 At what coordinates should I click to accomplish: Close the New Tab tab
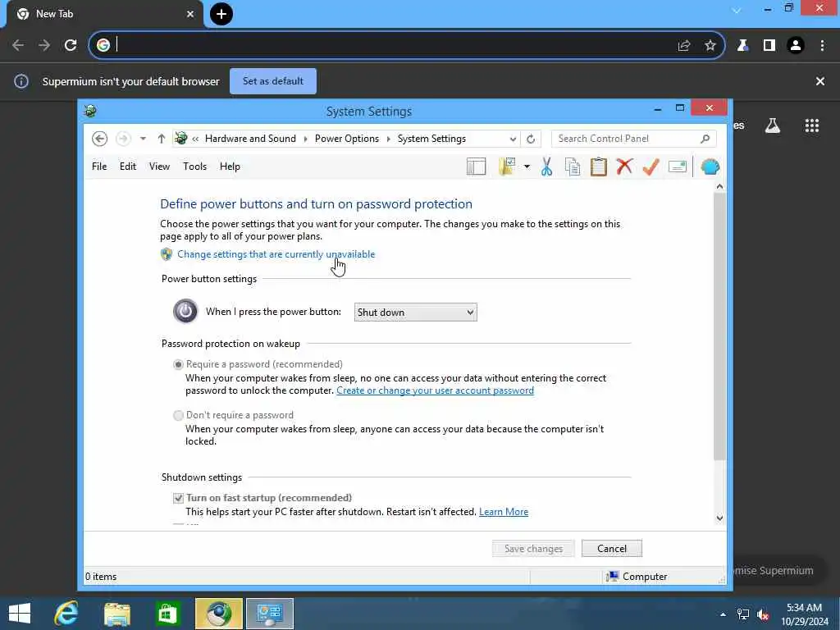point(190,14)
